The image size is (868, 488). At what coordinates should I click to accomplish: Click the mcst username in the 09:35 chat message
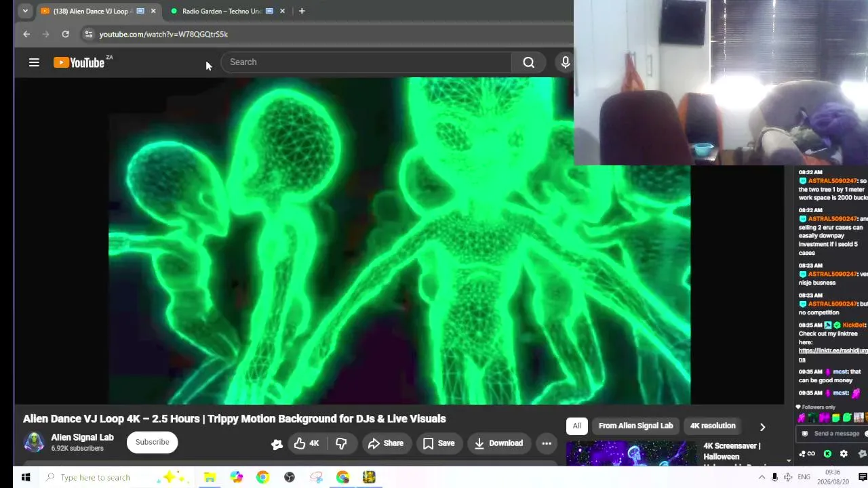point(840,371)
